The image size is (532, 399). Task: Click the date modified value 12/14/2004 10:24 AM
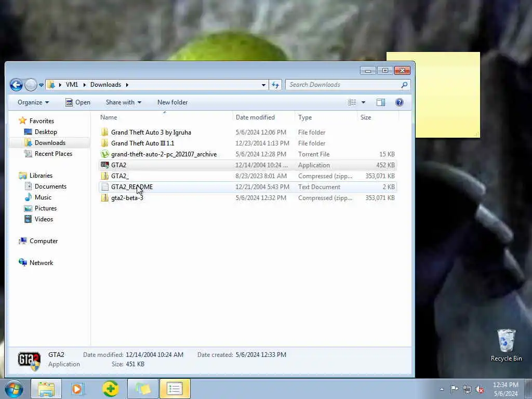pyautogui.click(x=154, y=355)
